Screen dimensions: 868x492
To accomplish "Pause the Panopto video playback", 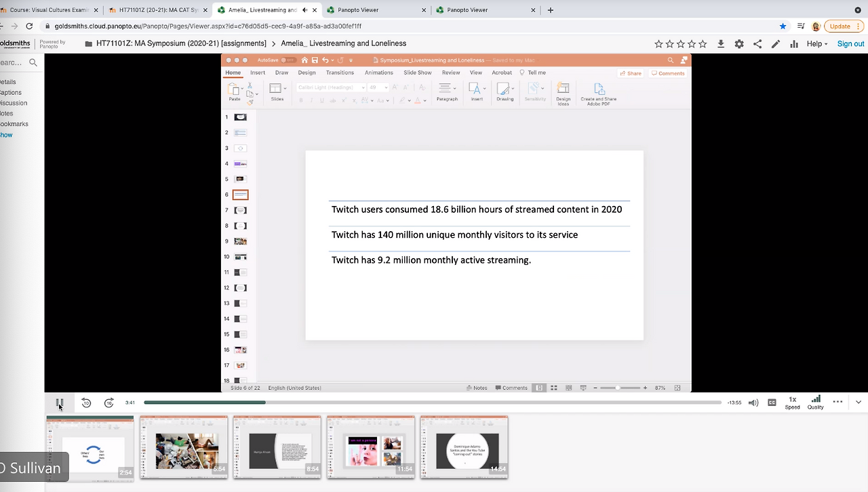I will (x=60, y=403).
